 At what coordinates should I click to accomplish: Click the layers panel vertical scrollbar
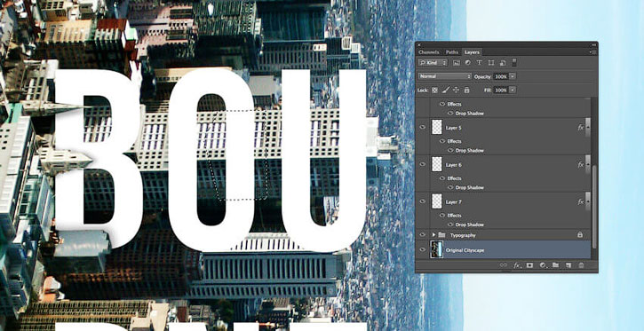[x=594, y=206]
